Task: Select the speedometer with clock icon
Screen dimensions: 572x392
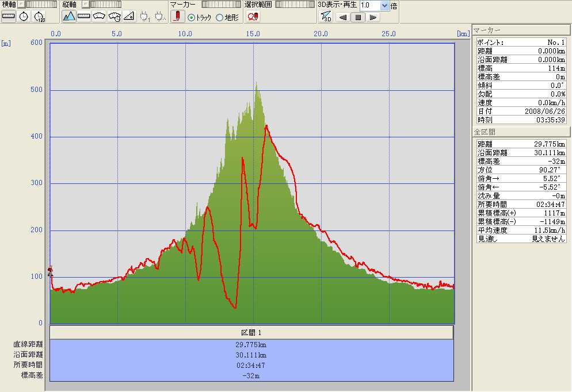Action: [115, 17]
